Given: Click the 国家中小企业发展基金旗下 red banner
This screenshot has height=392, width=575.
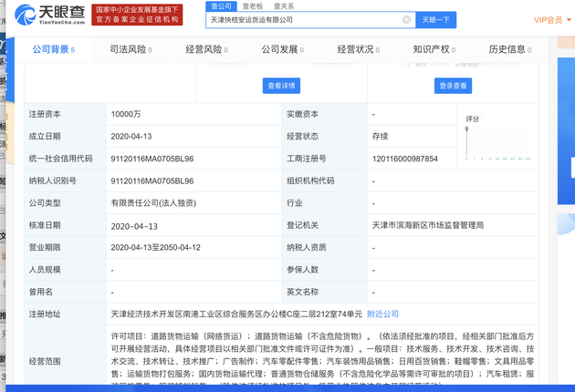Looking at the screenshot, I should click(137, 15).
